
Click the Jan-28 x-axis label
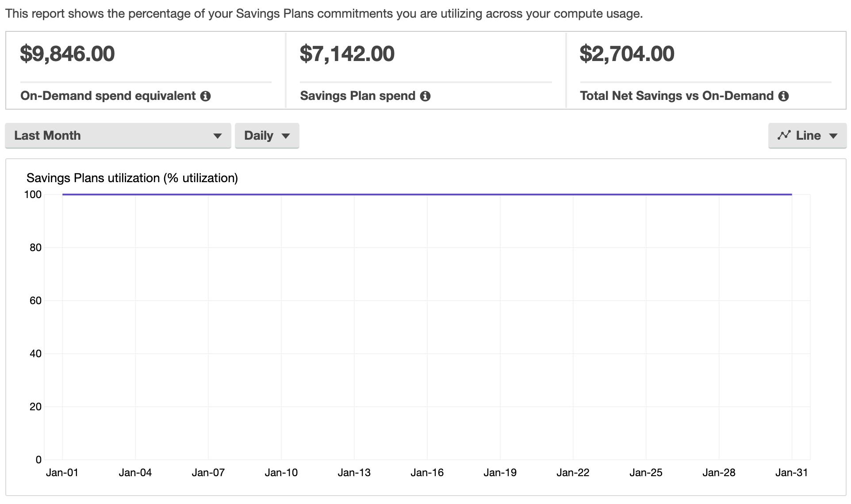click(719, 473)
